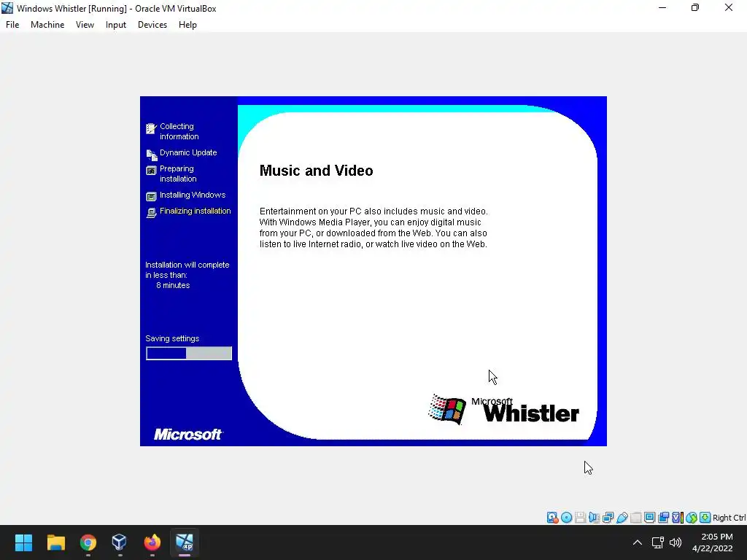747x560 pixels.
Task: Click the shared folders status icon
Action: click(x=635, y=518)
